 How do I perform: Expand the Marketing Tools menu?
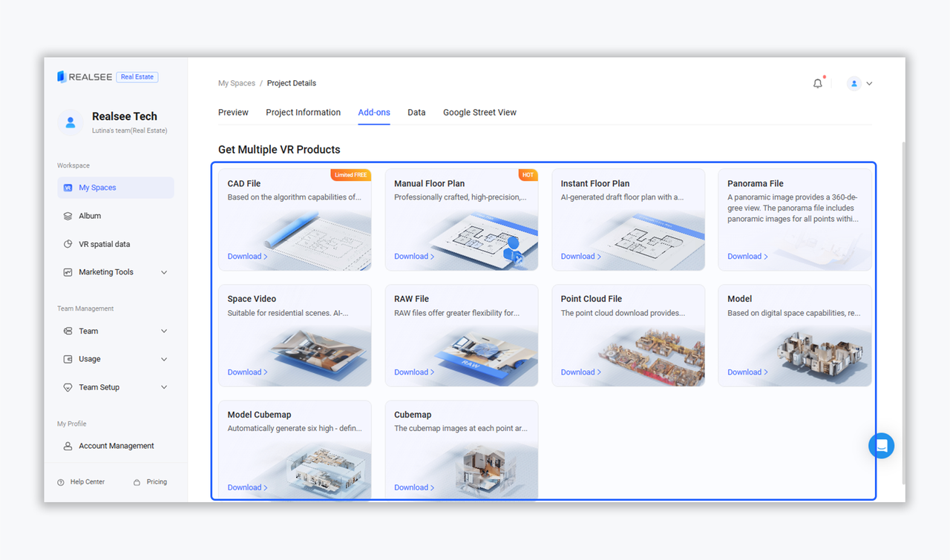(x=164, y=272)
